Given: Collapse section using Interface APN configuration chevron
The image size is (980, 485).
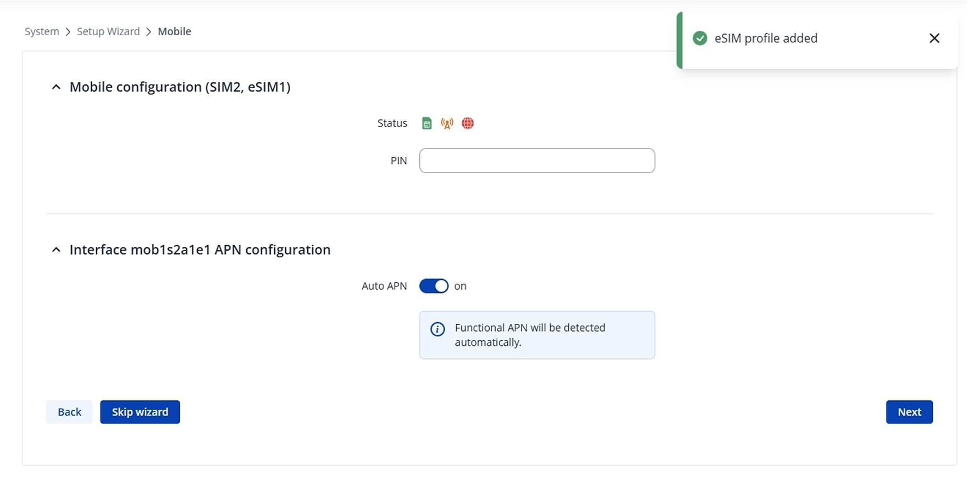Looking at the screenshot, I should [56, 250].
